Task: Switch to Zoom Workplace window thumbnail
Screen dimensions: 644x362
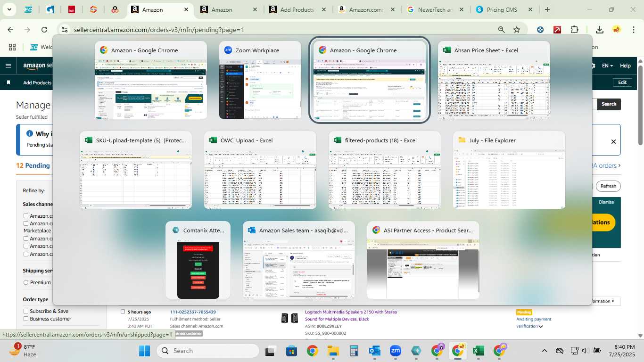Action: (x=260, y=80)
